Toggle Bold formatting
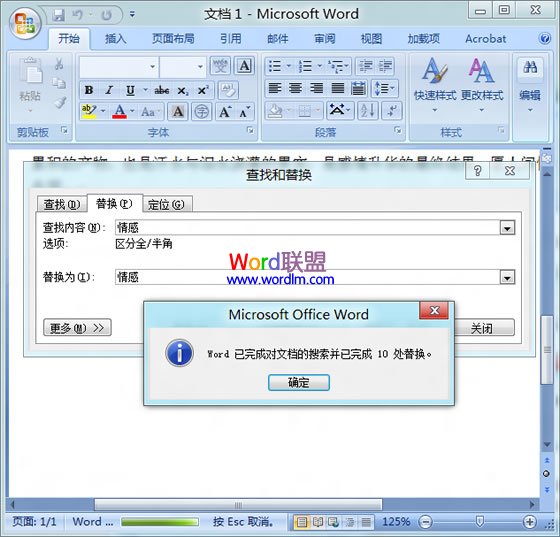 89,90
